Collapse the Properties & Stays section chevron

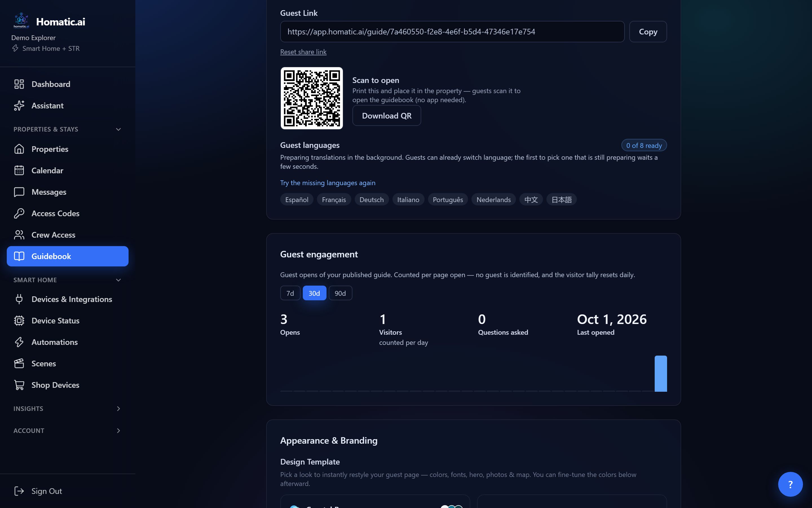[x=118, y=129]
